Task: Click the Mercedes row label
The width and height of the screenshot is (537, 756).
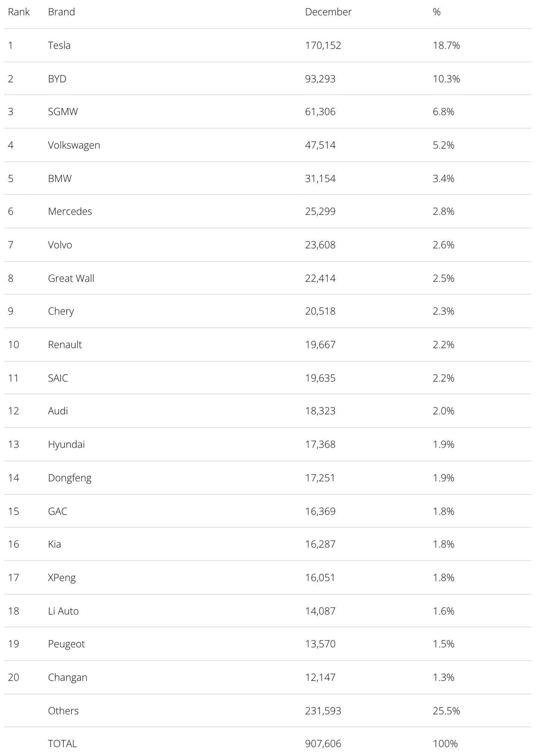Action: pos(70,211)
